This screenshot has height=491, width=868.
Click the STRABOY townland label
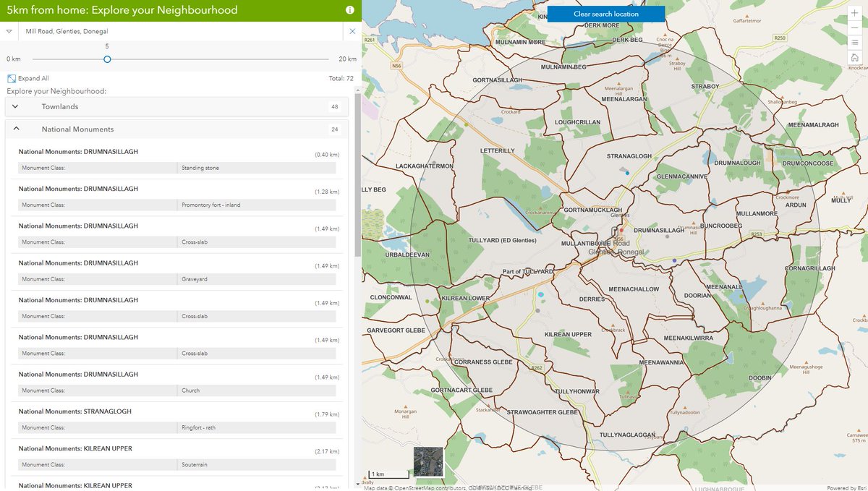705,86
